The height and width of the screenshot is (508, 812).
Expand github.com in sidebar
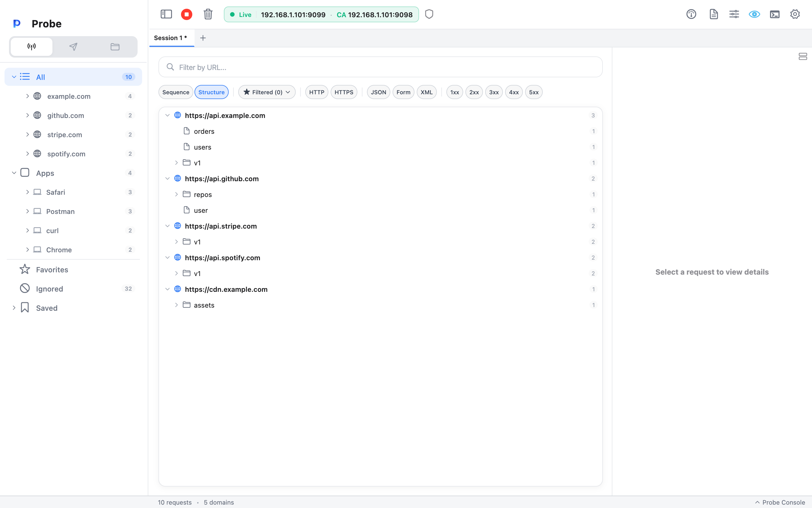click(x=28, y=115)
